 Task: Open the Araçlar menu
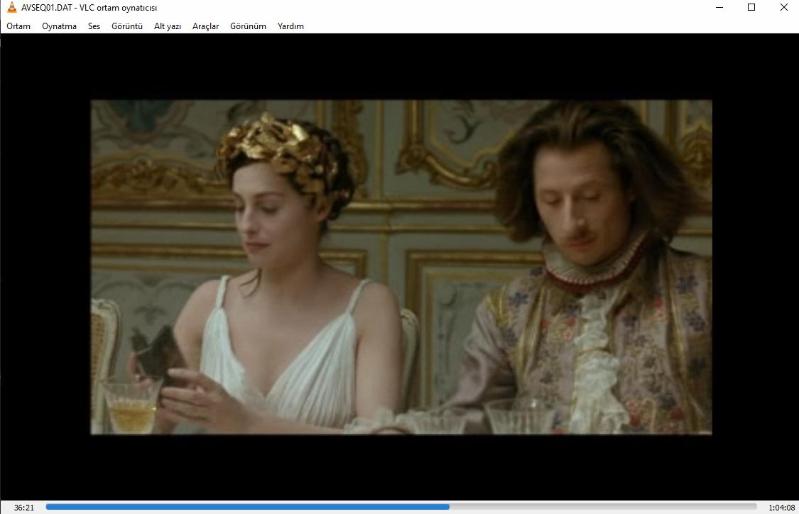(x=205, y=26)
